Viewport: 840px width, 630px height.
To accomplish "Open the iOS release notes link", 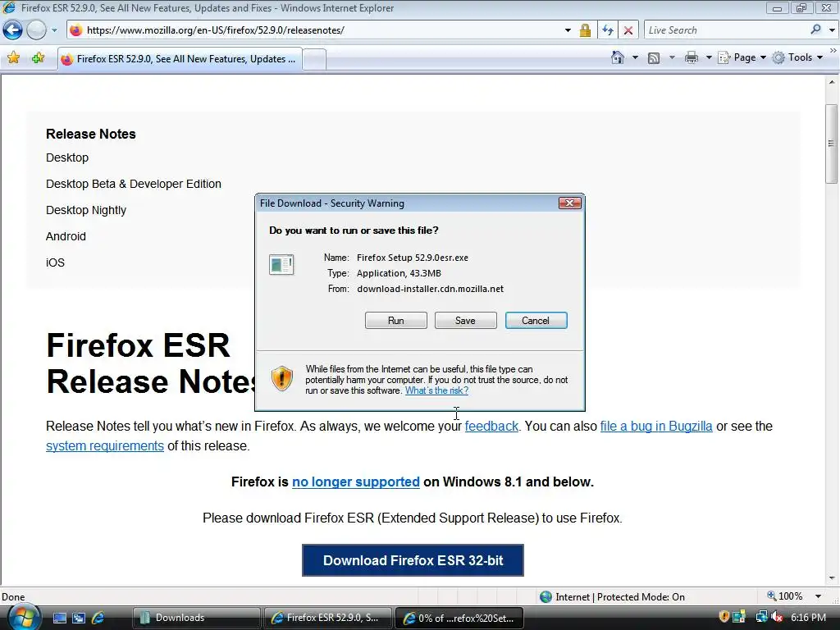I will pyautogui.click(x=55, y=262).
